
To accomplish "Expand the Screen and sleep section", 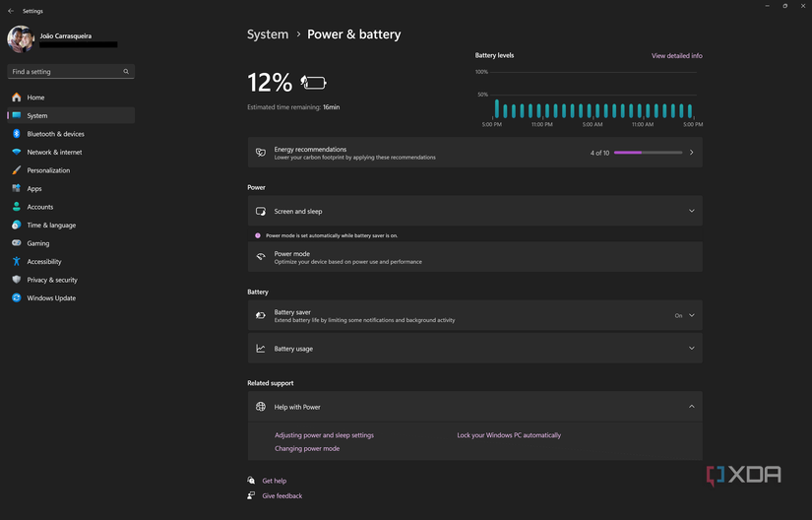I will point(691,211).
